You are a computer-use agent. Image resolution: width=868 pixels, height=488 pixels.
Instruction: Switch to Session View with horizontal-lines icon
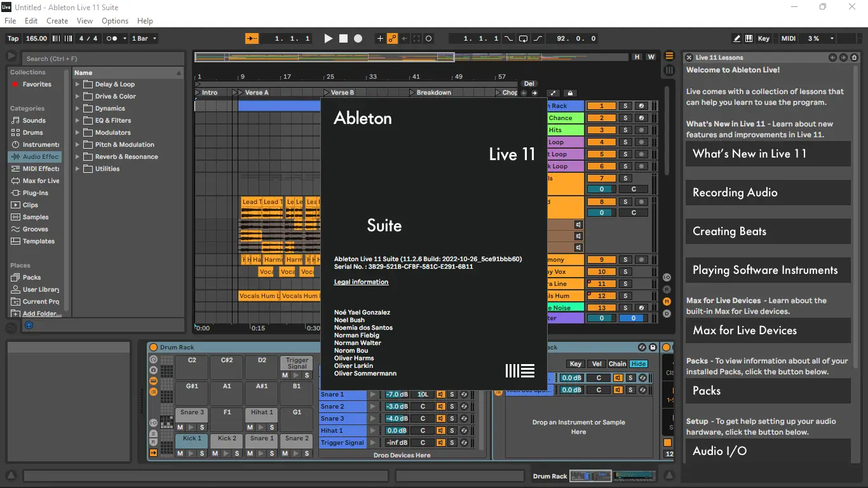pos(669,57)
